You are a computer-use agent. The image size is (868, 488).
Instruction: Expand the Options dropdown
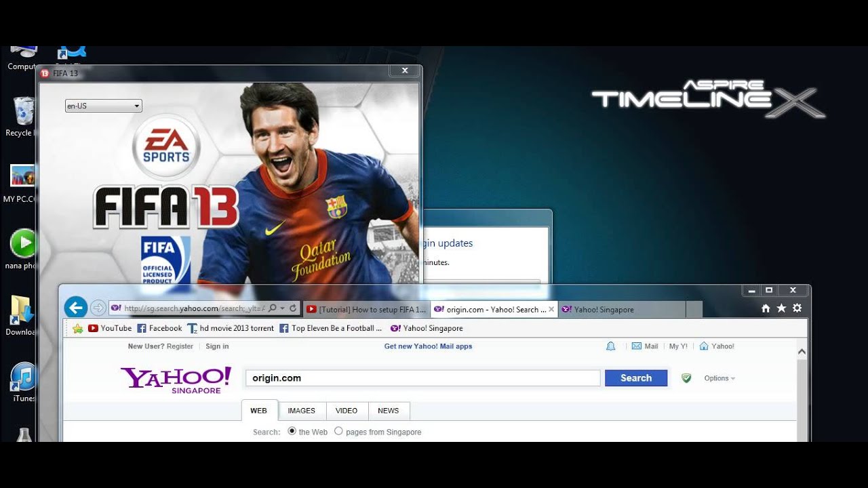tap(719, 378)
